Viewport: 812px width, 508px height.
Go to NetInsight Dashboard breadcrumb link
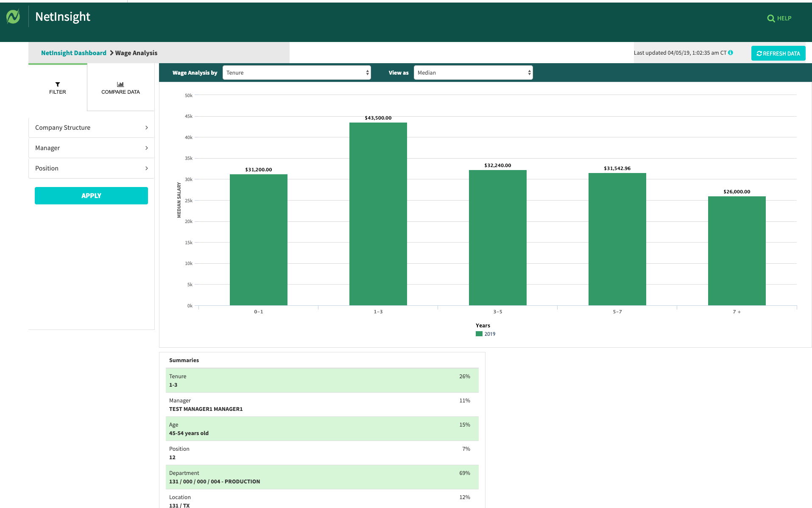74,53
